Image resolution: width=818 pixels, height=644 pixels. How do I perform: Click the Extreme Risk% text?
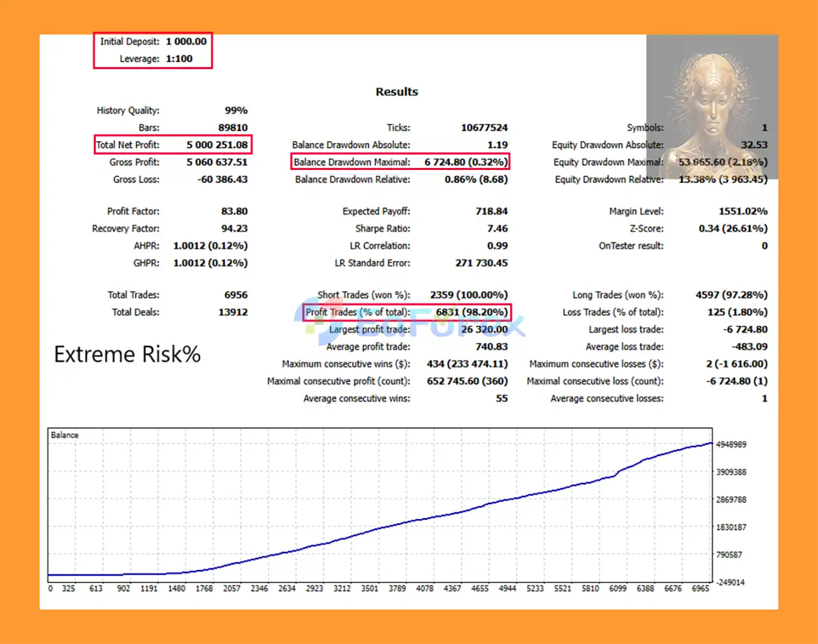pos(127,355)
